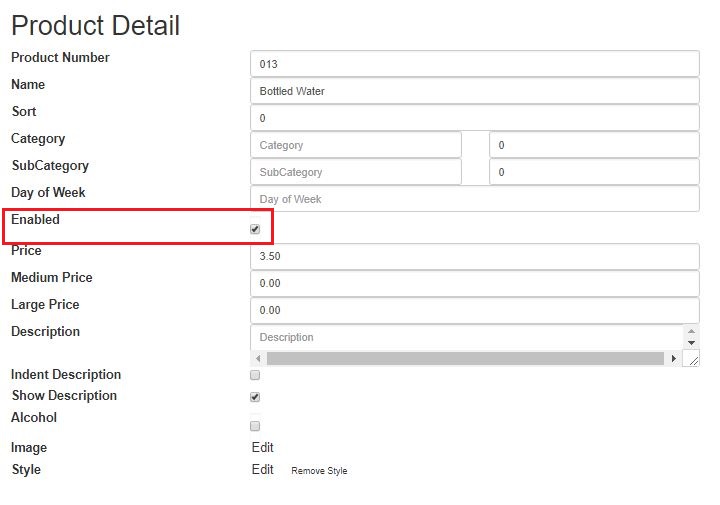Click the horizontal scrollbar right arrow

[673, 359]
